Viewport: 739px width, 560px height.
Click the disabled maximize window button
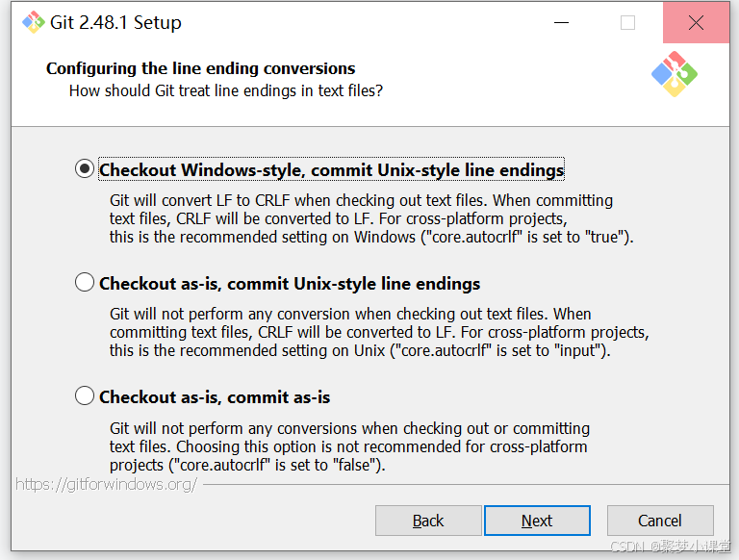627,22
